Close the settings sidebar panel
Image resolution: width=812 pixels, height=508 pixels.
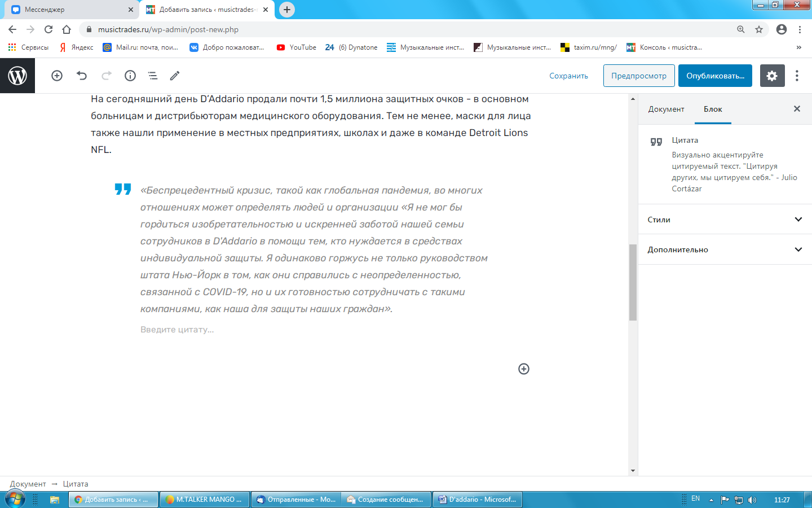tap(797, 109)
